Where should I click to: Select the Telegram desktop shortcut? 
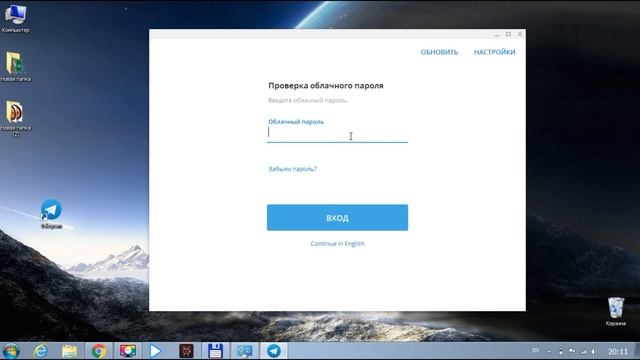coord(51,214)
